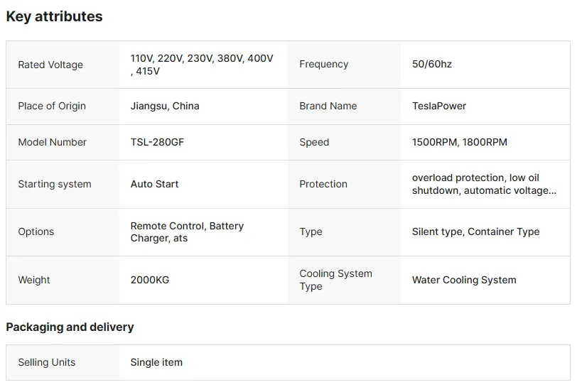Select the '50/60hz' value
577x392 pixels.
[x=431, y=64]
